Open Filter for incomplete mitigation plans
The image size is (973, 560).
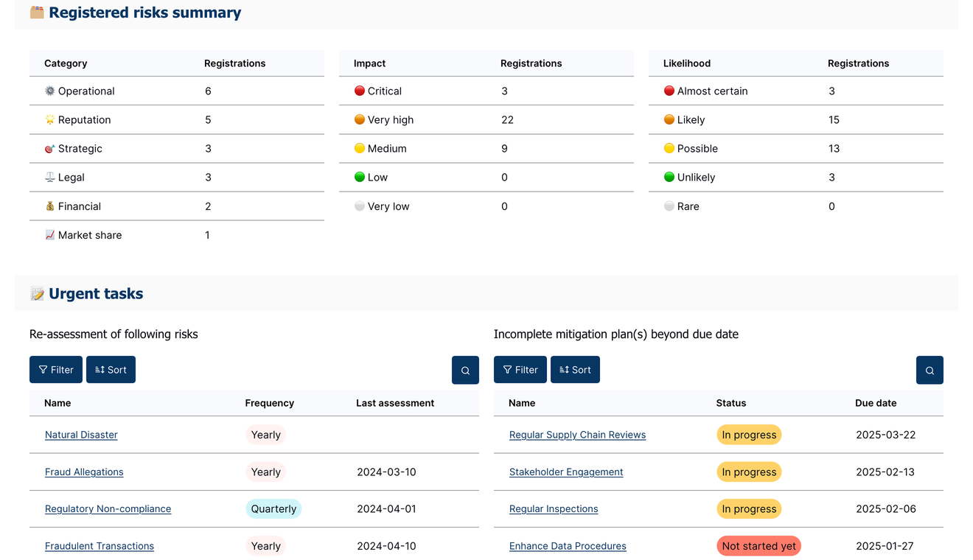[x=520, y=370]
